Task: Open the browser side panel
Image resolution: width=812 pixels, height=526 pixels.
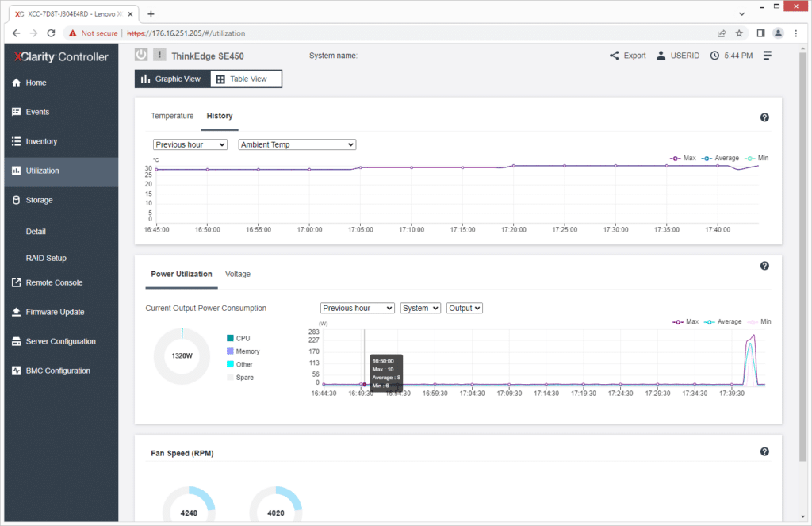Action: pos(760,33)
